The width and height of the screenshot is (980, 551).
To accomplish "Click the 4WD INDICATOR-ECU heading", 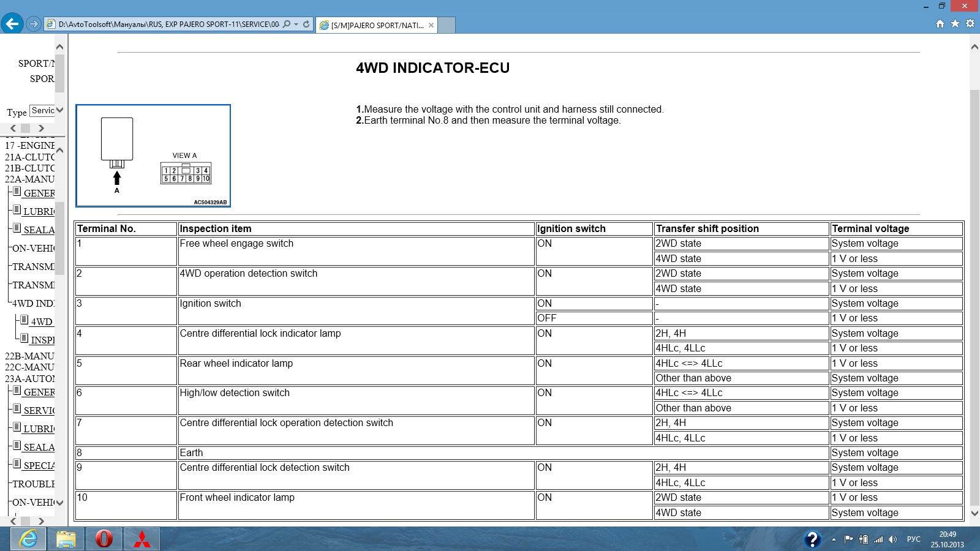I will point(433,68).
